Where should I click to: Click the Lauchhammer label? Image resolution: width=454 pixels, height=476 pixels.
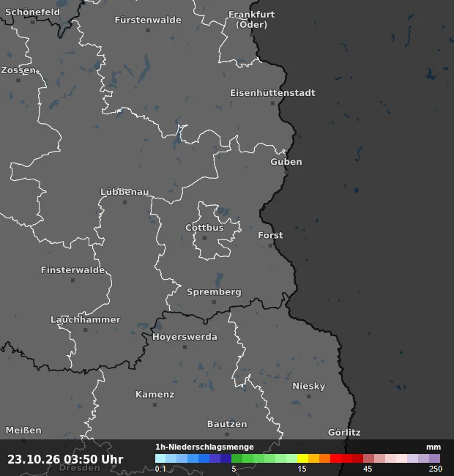(85, 320)
